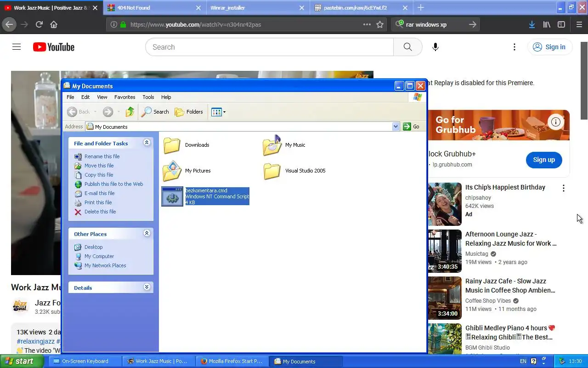The width and height of the screenshot is (588, 368).
Task: Click Explorer Forward button
Action: (108, 112)
